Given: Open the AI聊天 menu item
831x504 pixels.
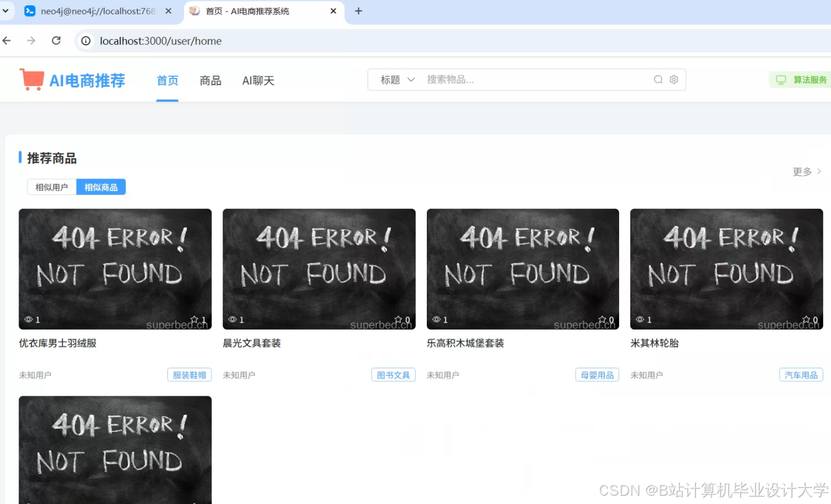Looking at the screenshot, I should pyautogui.click(x=258, y=80).
